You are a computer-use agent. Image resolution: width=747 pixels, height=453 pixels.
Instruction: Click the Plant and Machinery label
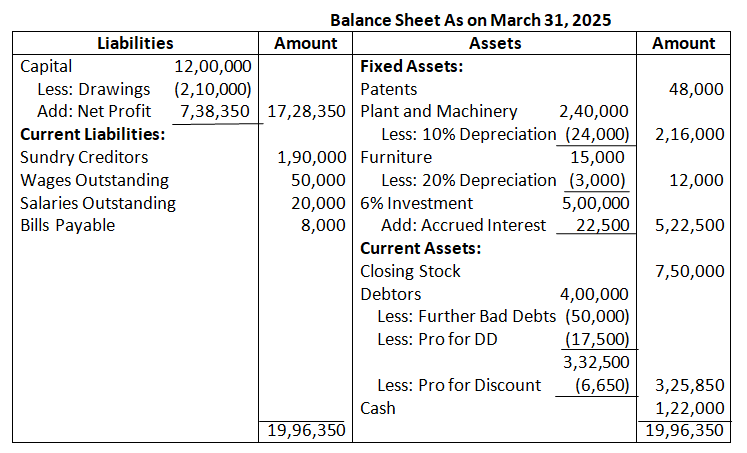click(x=439, y=111)
